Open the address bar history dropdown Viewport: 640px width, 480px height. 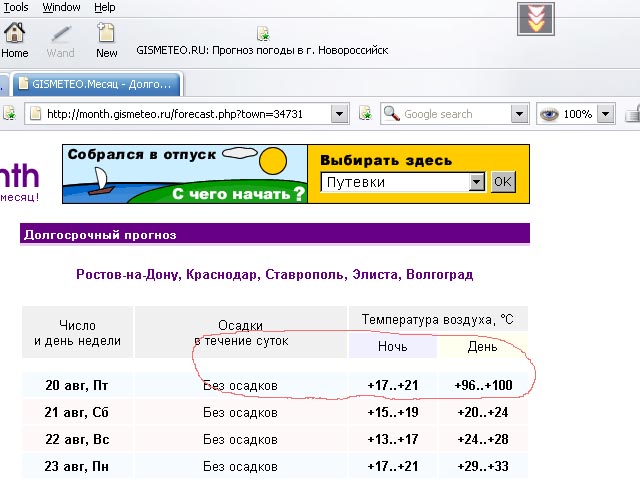[339, 114]
